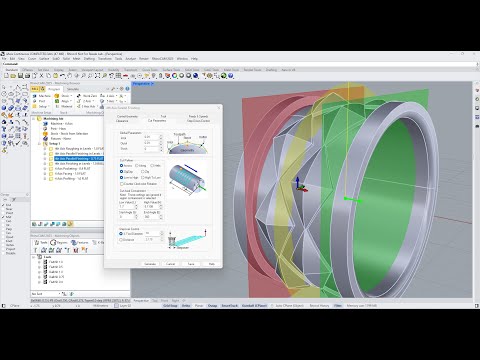Select Stock - Stock from Selection tree row
480x360 pixels.
69,134
